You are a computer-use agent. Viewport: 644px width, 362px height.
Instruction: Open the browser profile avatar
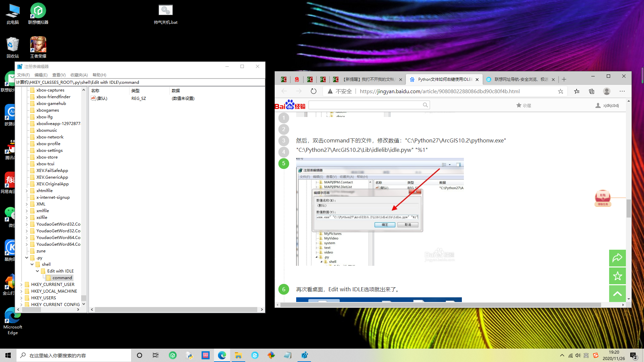(x=606, y=91)
